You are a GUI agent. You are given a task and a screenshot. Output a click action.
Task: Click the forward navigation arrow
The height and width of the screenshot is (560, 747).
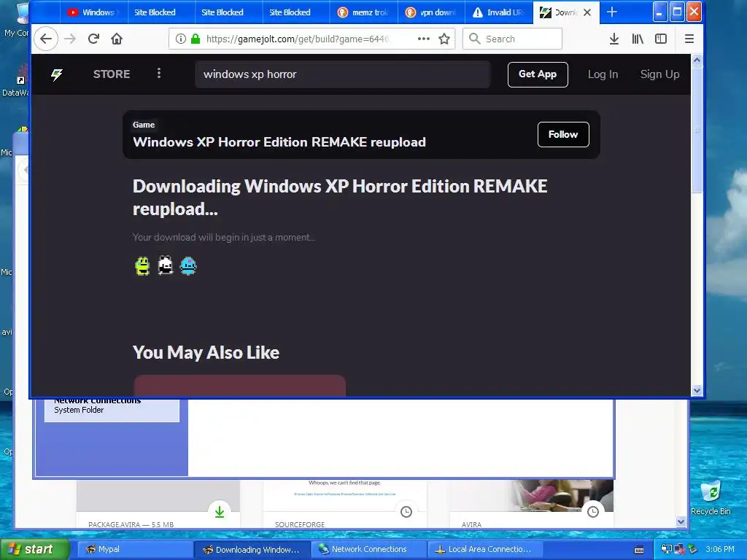(x=70, y=39)
